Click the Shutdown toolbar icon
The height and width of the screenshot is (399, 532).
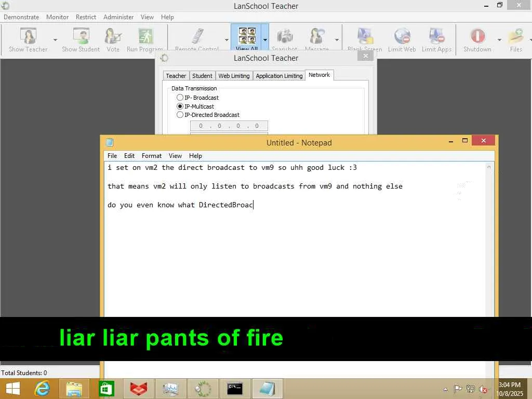coord(477,39)
